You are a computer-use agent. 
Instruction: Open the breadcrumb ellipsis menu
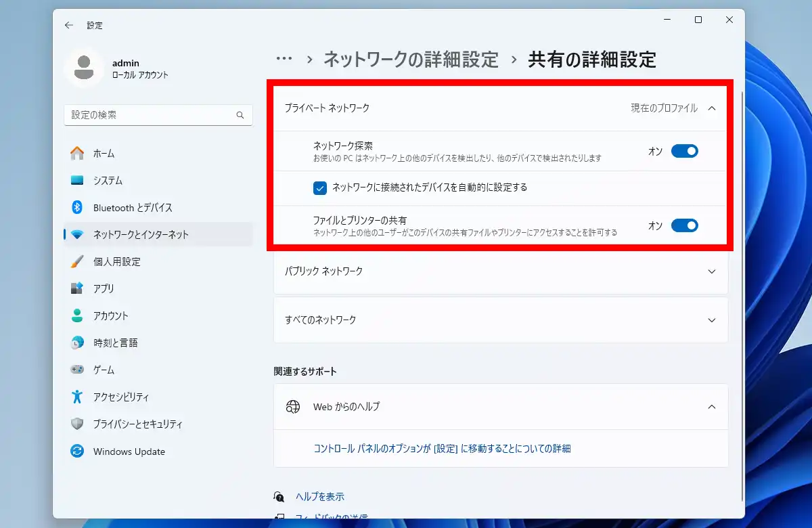(x=284, y=59)
